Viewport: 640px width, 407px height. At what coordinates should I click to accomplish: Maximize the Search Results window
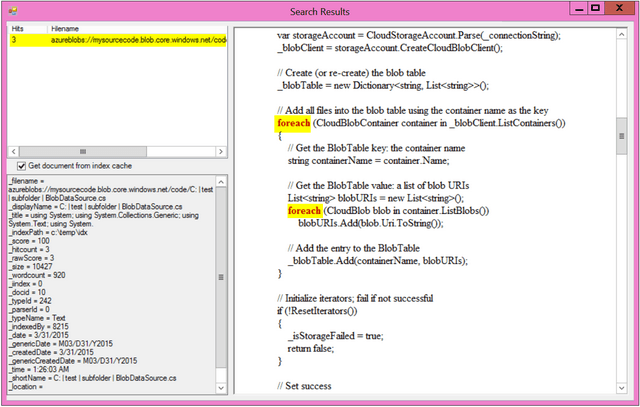coord(594,8)
